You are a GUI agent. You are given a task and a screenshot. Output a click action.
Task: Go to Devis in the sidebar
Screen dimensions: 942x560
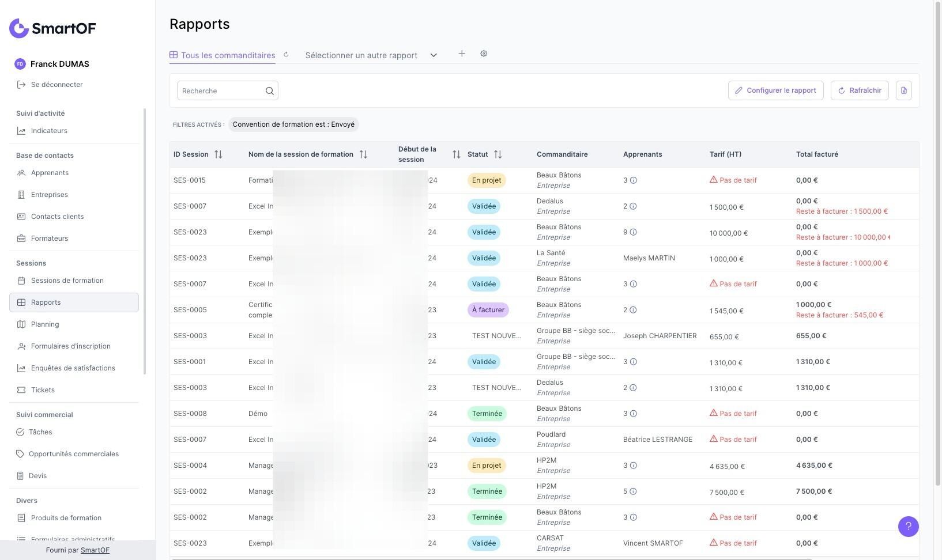[x=37, y=476]
